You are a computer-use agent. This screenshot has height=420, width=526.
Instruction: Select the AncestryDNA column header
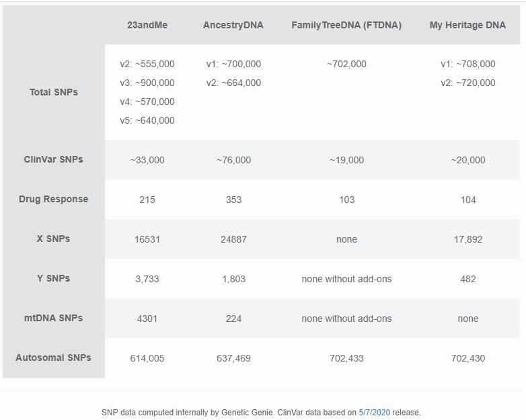233,25
